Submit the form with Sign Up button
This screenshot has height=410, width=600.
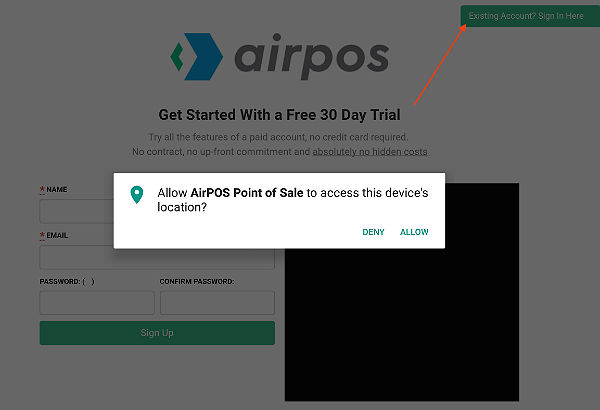(x=157, y=333)
